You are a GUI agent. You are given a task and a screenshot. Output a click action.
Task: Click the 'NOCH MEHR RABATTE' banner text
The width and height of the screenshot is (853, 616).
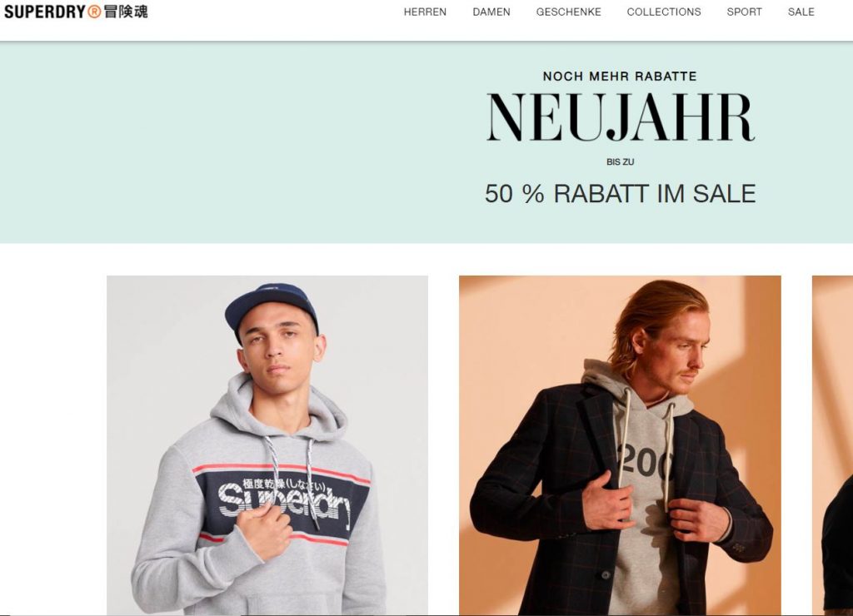pyautogui.click(x=620, y=76)
